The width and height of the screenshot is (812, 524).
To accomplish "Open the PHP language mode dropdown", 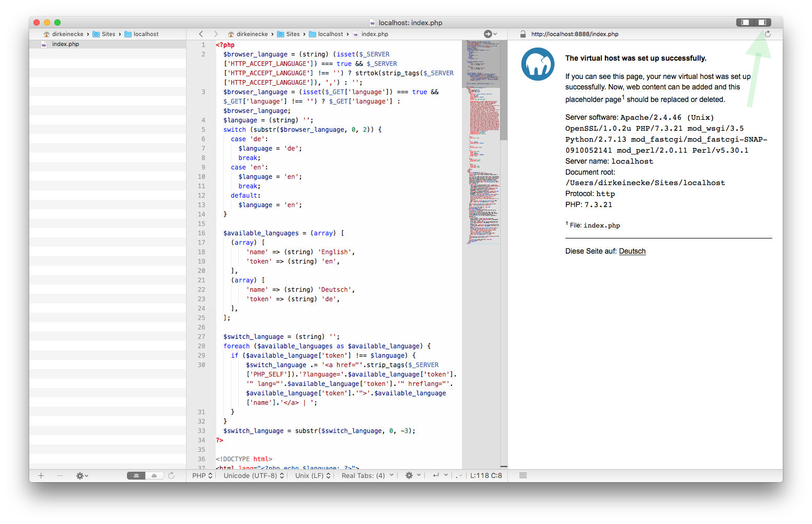I will coord(201,475).
